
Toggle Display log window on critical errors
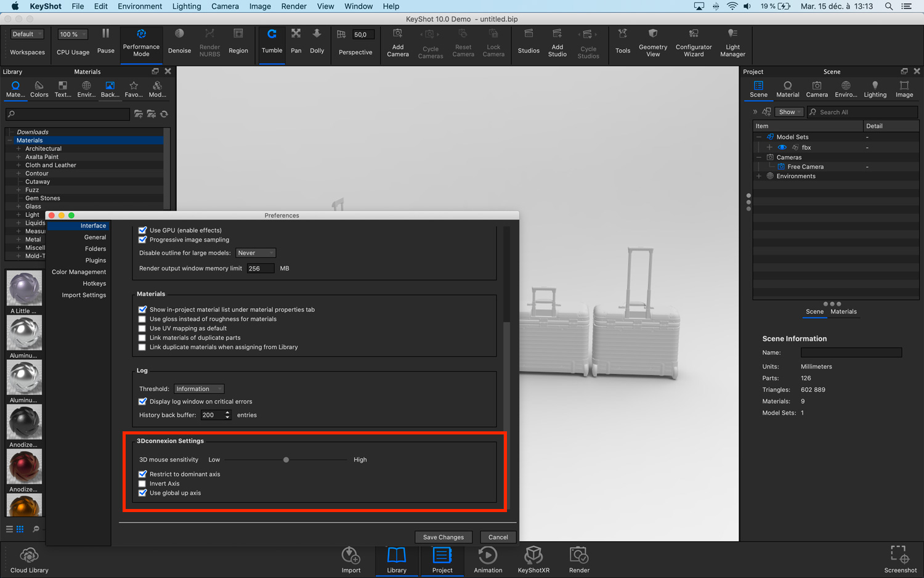click(143, 401)
